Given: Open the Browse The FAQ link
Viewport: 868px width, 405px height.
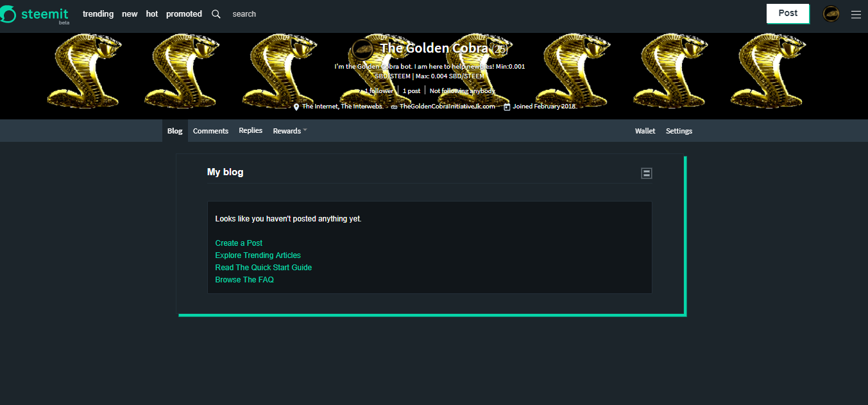Looking at the screenshot, I should [x=244, y=280].
